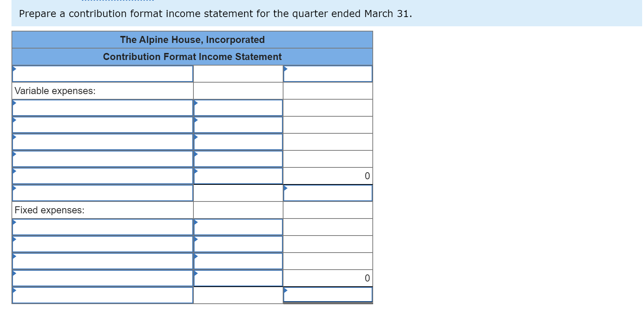The width and height of the screenshot is (644, 310).
Task: Open the second fixed expense amount dropdown
Action: 239,244
